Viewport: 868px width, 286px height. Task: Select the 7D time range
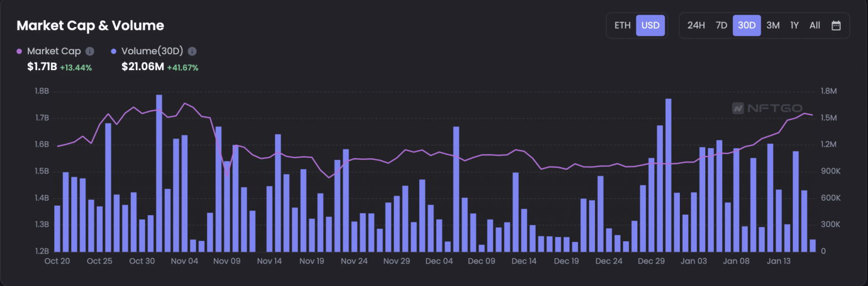click(721, 25)
